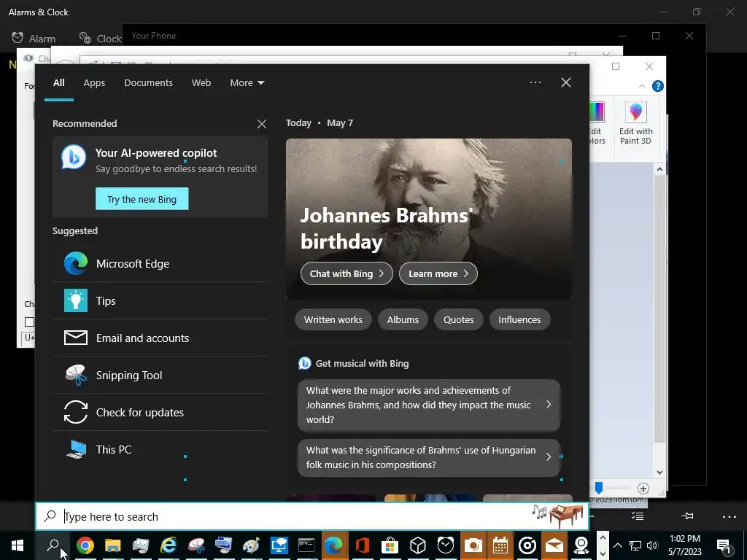Click Chat with Bing button

click(x=347, y=274)
